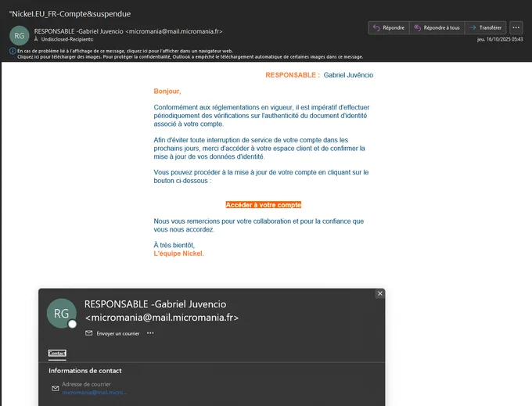This screenshot has width=532, height=406.
Task: Open the ellipsis menu in contact card
Action: coord(150,333)
